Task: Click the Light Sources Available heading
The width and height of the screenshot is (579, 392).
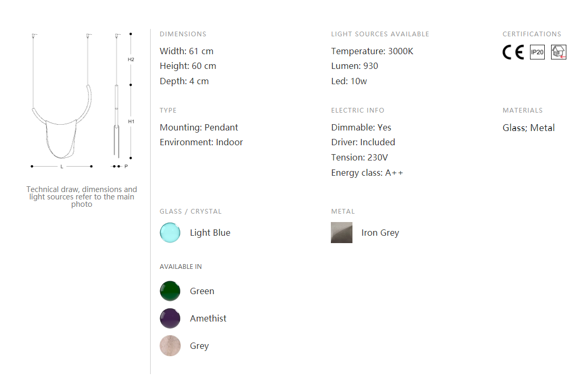Action: click(x=380, y=34)
